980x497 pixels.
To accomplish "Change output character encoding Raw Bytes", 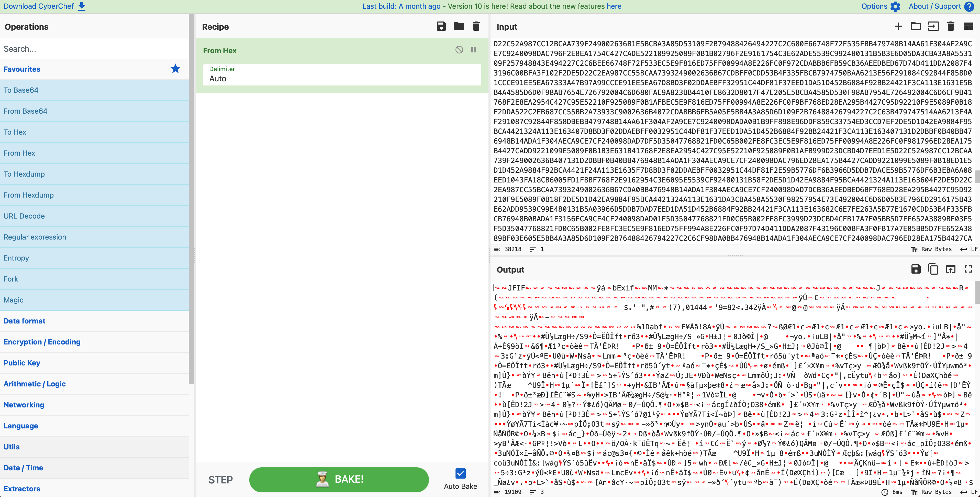I will pos(932,492).
